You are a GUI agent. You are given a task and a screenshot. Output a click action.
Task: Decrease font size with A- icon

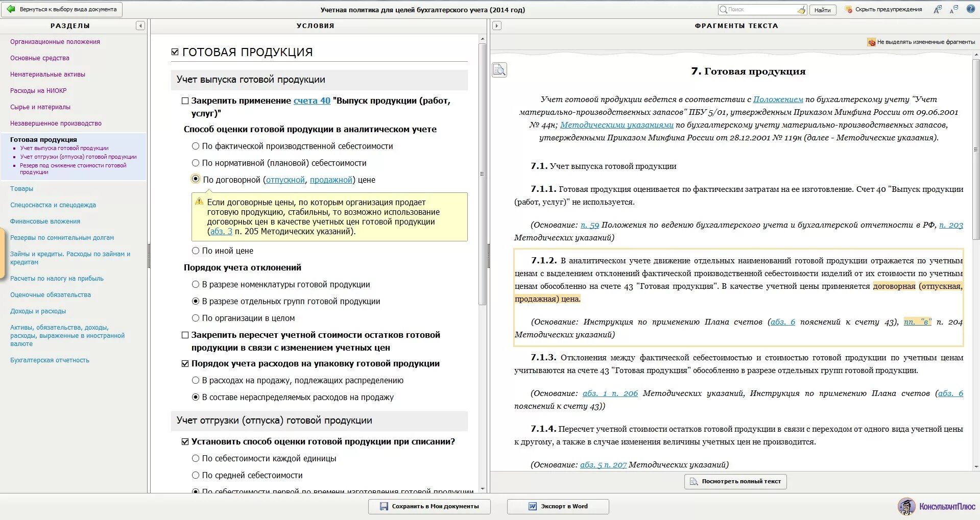[x=954, y=9]
